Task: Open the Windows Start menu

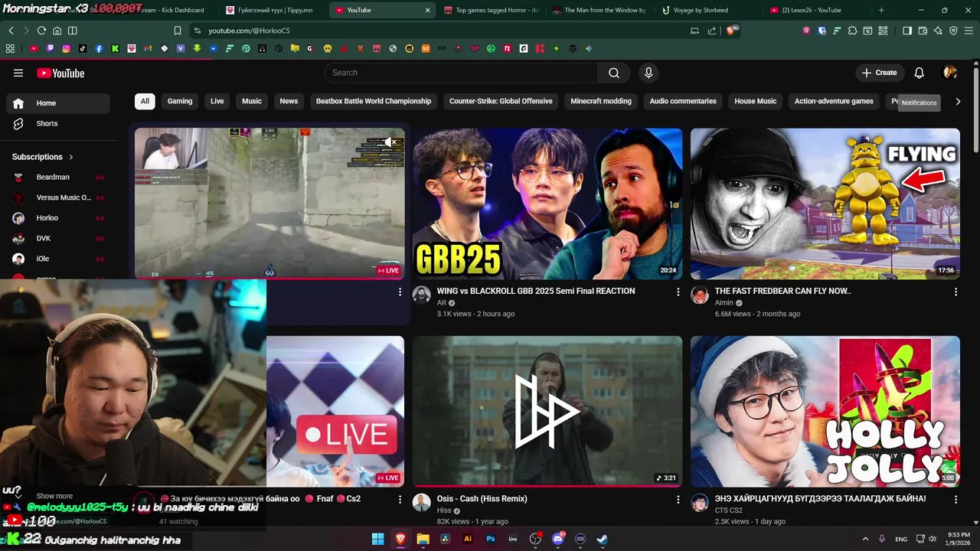Action: [x=377, y=539]
